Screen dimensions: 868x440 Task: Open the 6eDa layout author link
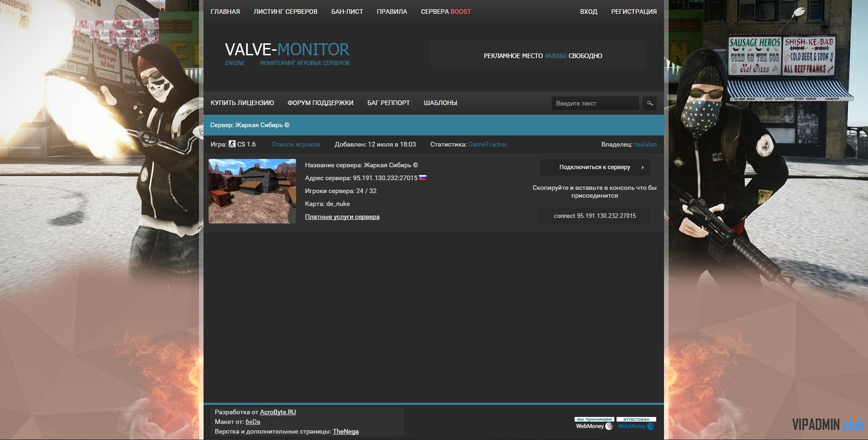pyautogui.click(x=253, y=422)
